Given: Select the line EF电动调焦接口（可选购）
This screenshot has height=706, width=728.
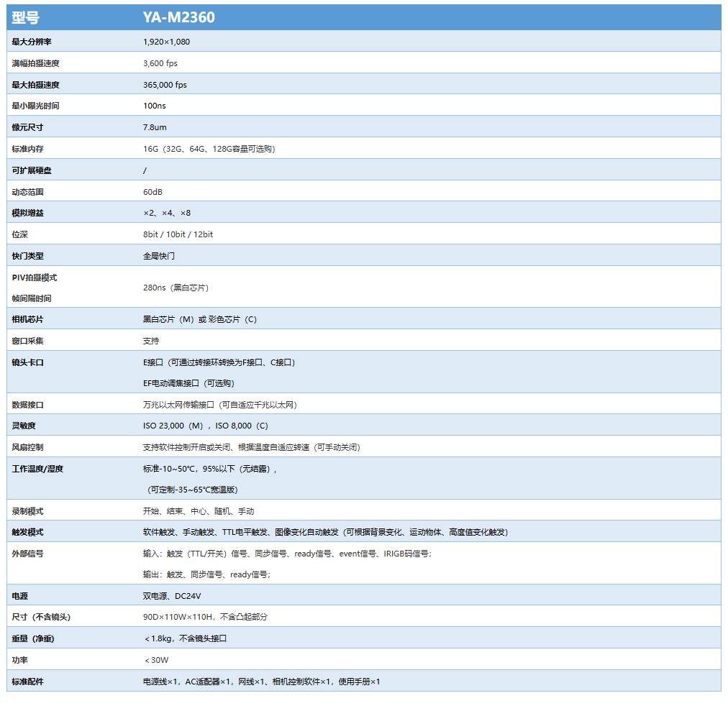Looking at the screenshot, I should tap(189, 383).
